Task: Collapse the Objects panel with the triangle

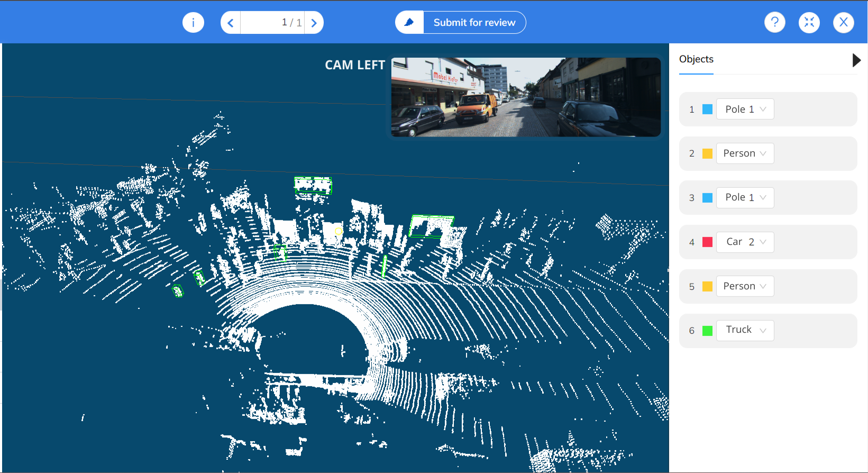Action: (856, 60)
